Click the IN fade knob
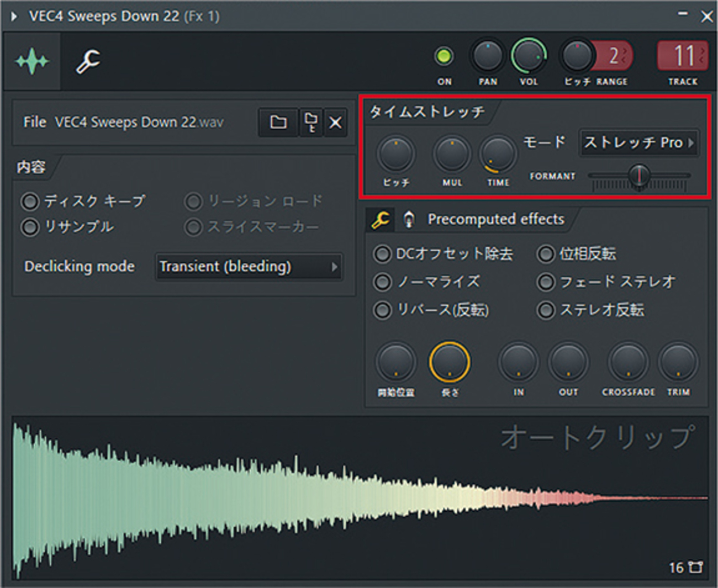The width and height of the screenshot is (718, 588). (518, 363)
